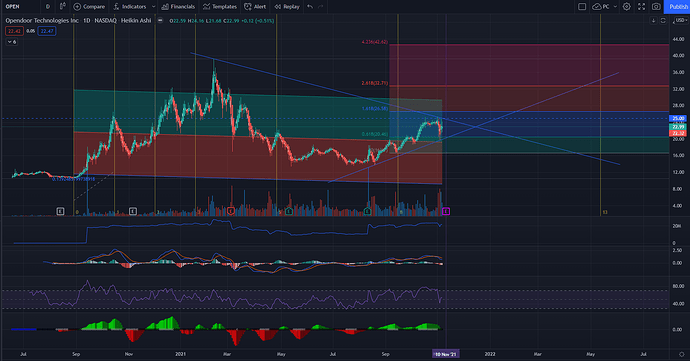This screenshot has height=361, width=690.
Task: Open the candle chart style icon
Action: click(x=62, y=7)
